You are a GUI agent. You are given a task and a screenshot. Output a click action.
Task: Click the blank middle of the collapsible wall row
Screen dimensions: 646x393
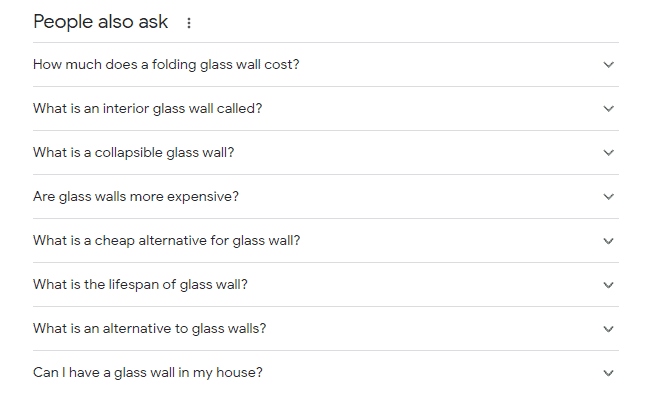coord(418,153)
